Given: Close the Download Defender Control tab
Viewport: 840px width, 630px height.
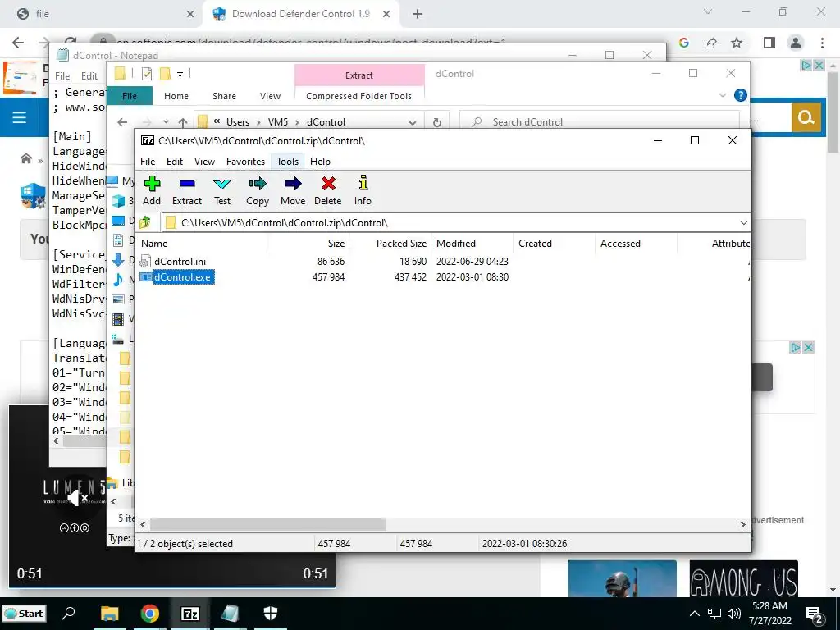Looking at the screenshot, I should (386, 14).
